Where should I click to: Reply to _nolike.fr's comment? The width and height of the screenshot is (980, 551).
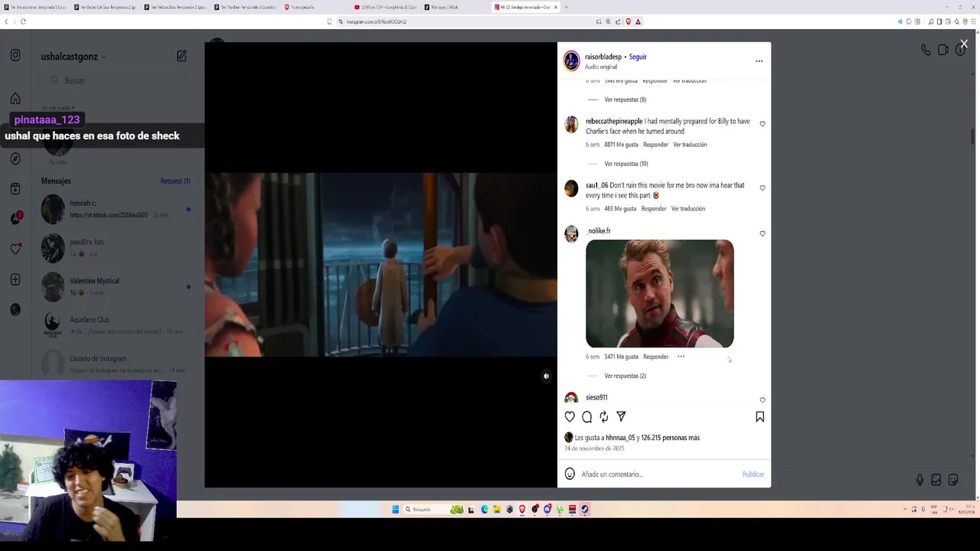point(655,357)
